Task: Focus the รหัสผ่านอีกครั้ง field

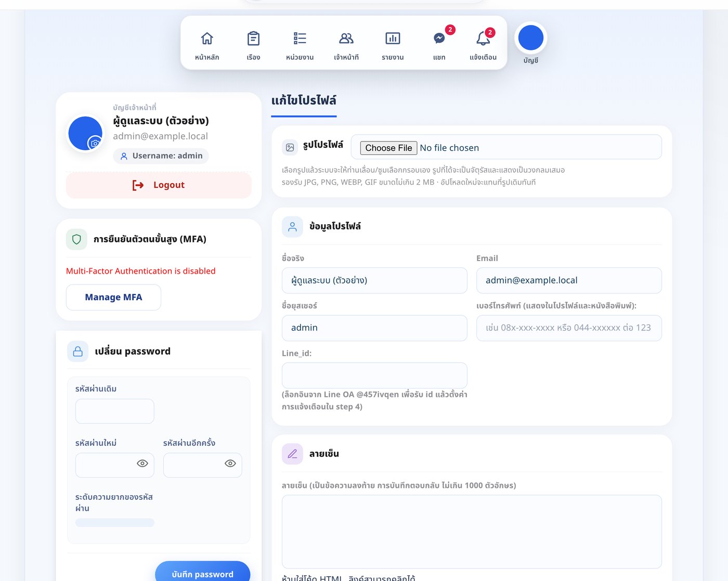Action: 203,465
